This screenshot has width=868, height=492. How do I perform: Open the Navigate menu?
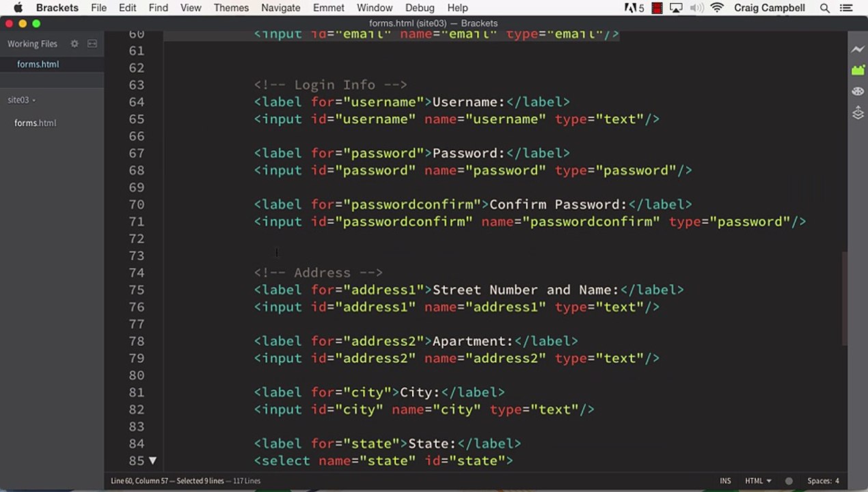tap(280, 8)
